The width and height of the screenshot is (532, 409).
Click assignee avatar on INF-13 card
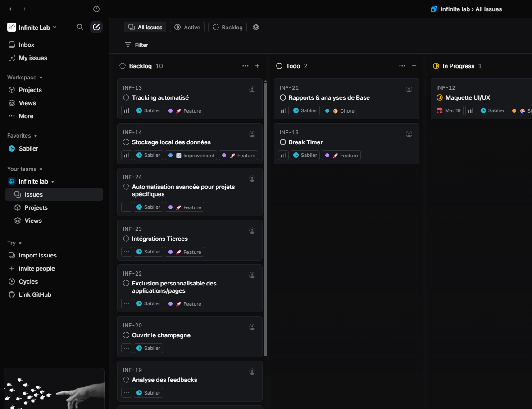coord(252,90)
